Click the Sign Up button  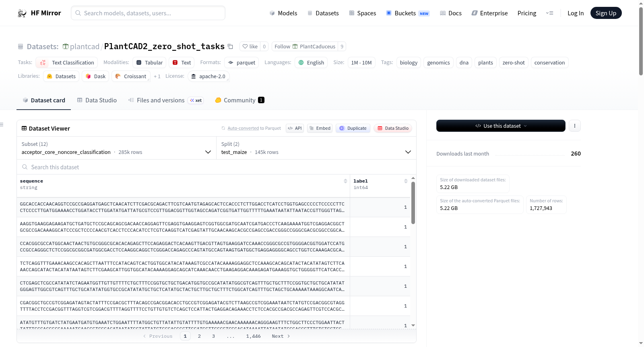click(606, 13)
